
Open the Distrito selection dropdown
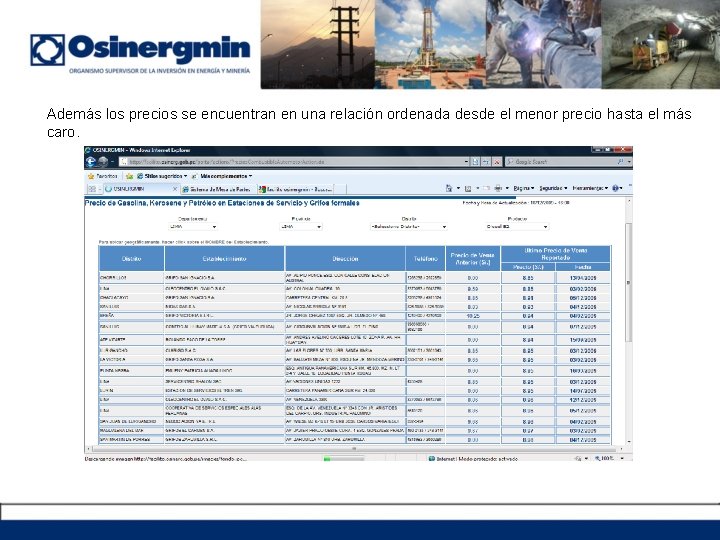408,227
